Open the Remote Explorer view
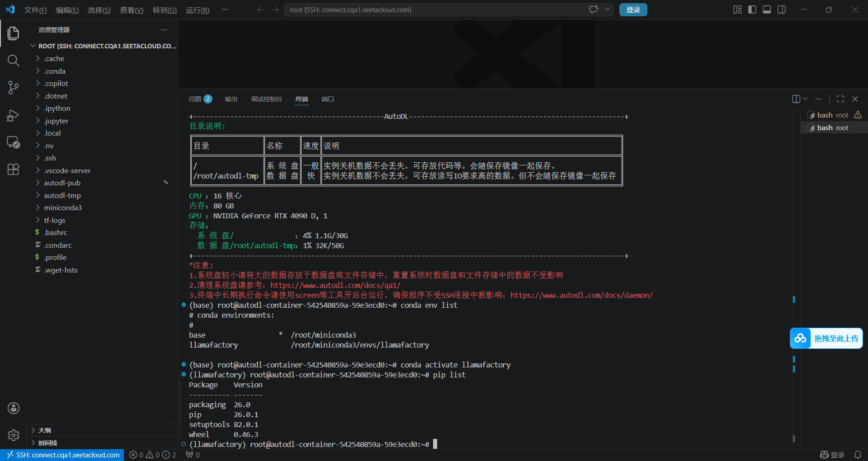Image resolution: width=868 pixels, height=461 pixels. [x=13, y=142]
